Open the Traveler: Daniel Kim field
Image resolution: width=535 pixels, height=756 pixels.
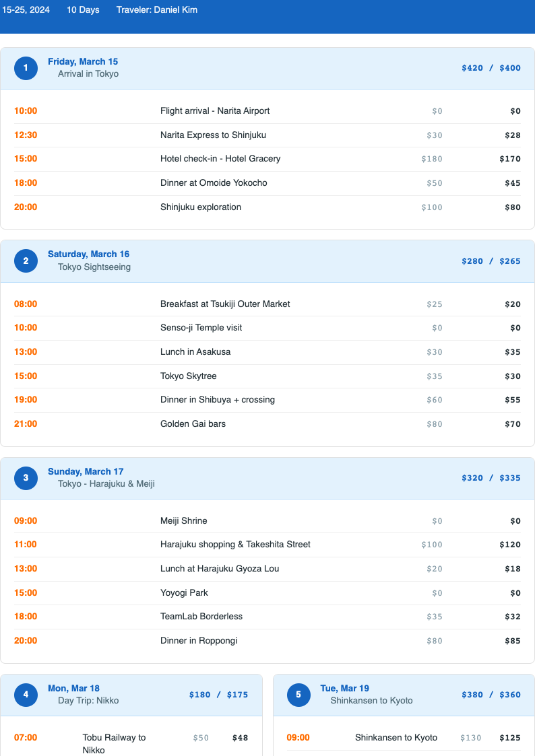(x=158, y=9)
